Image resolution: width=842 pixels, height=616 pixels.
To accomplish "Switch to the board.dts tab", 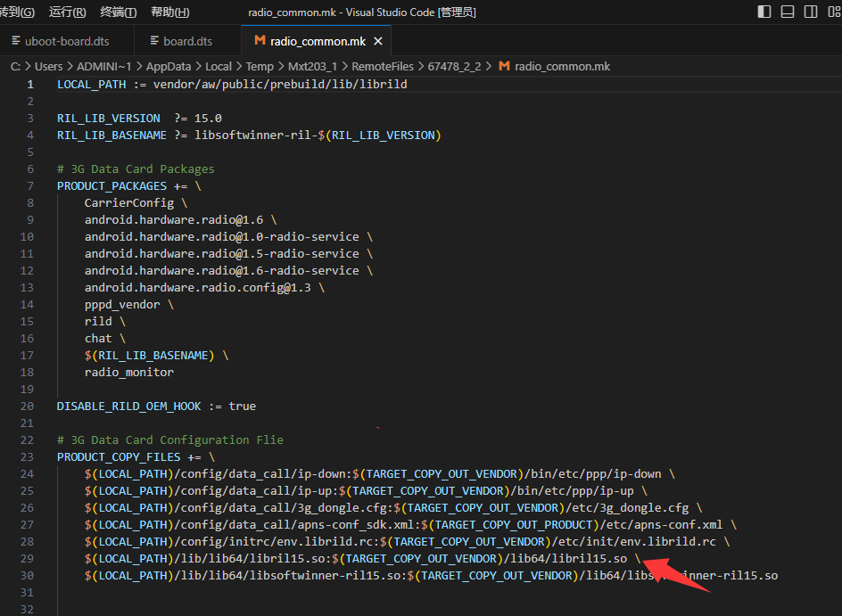I will coord(187,41).
